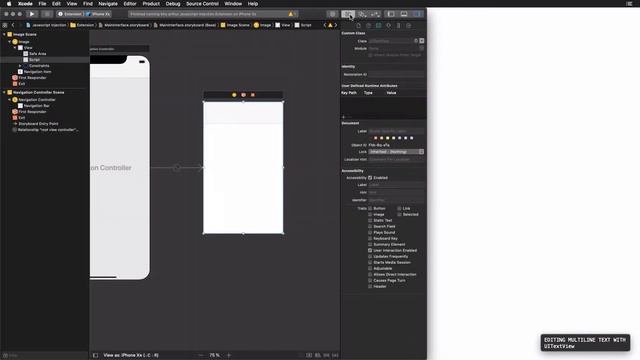The height and width of the screenshot is (360, 640).
Task: Open the Size inspector icon
Action: [398, 25]
